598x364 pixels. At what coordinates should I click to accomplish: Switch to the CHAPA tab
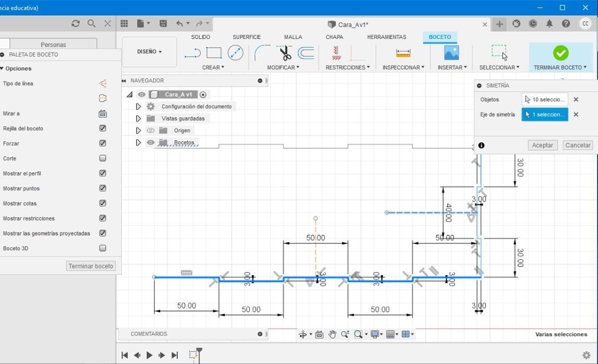pyautogui.click(x=334, y=37)
